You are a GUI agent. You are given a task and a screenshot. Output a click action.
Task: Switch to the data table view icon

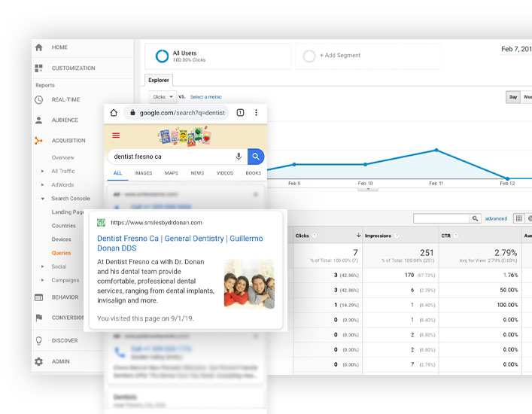[x=519, y=218]
